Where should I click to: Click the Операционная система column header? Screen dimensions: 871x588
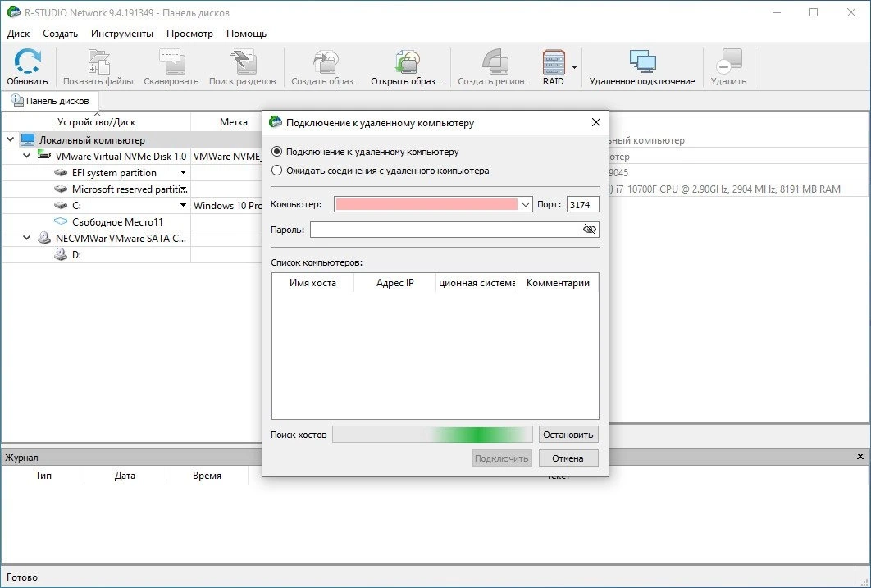477,283
